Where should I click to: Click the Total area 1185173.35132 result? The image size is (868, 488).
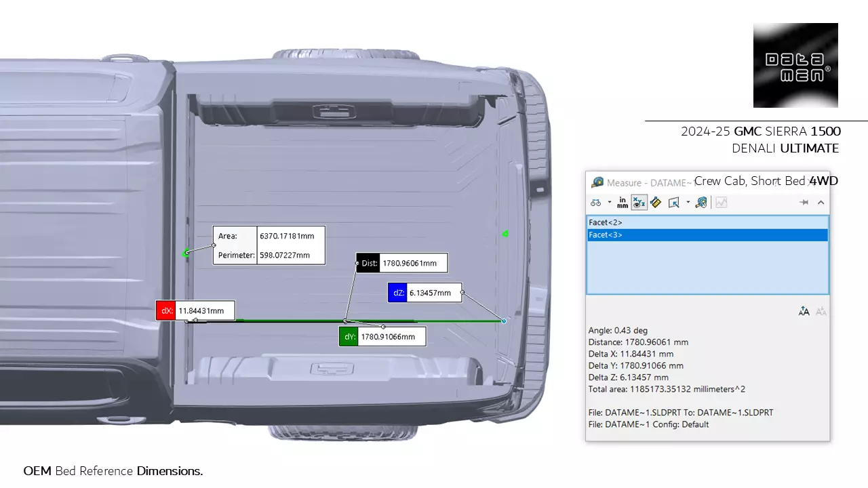[x=667, y=389]
